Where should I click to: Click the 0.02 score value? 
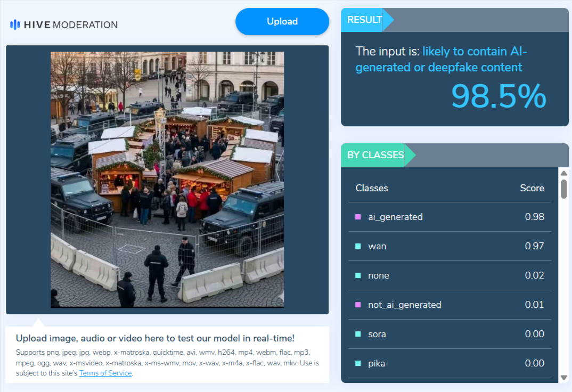534,275
